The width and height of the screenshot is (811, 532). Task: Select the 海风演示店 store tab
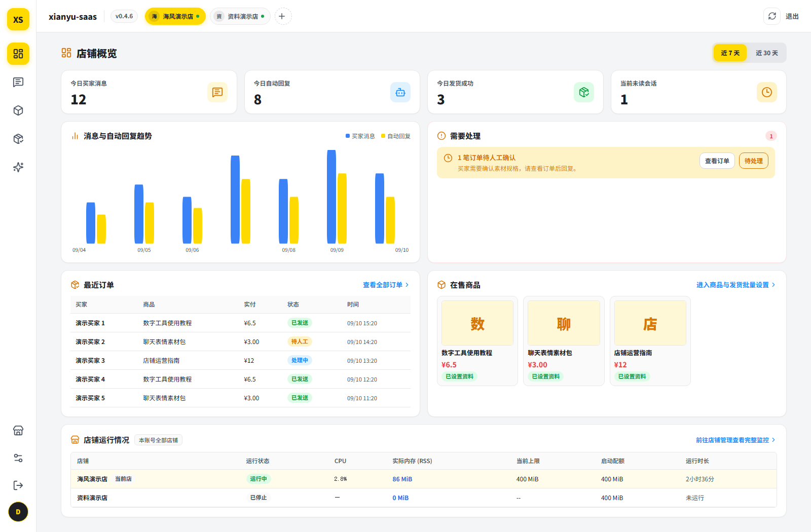click(x=175, y=16)
